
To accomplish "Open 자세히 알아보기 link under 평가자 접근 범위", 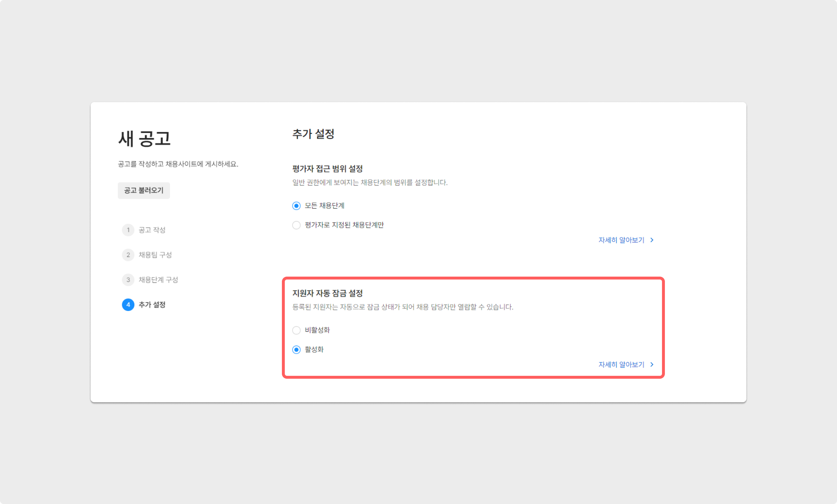I will tap(621, 240).
